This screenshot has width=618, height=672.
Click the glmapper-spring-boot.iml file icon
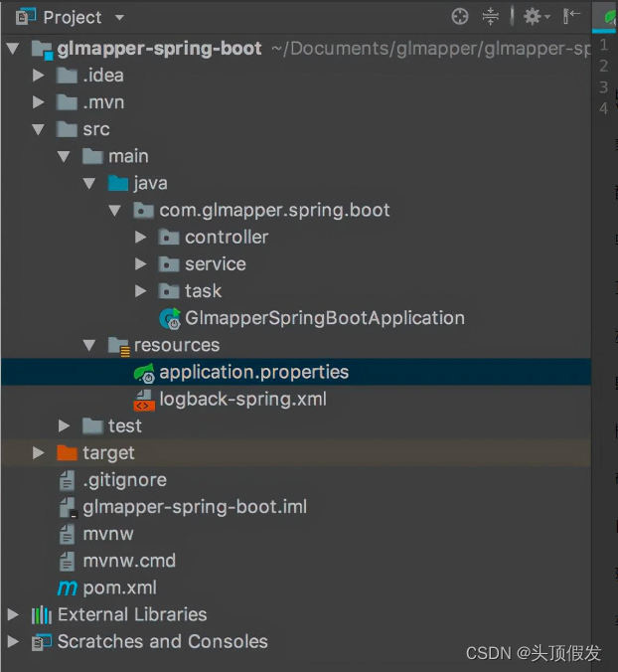pos(68,507)
